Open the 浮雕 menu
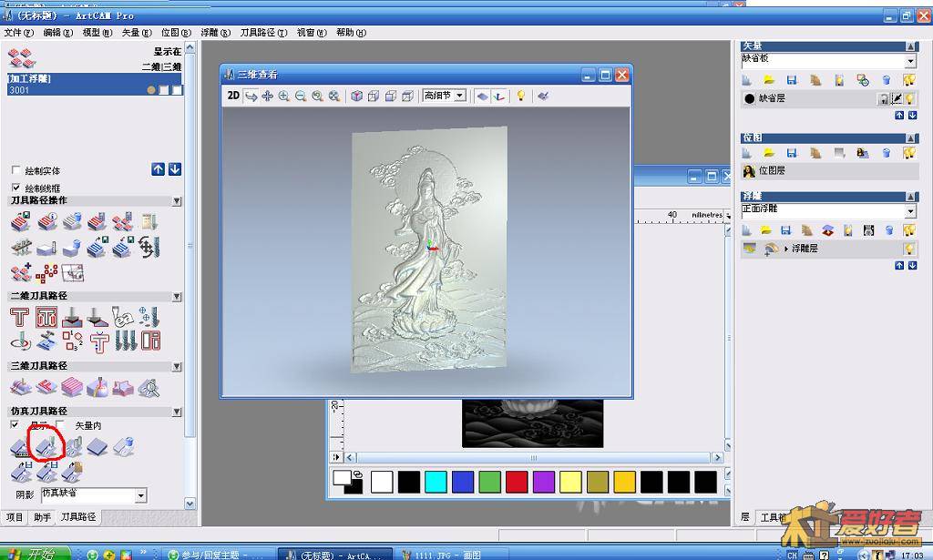This screenshot has height=560, width=933. (x=215, y=33)
